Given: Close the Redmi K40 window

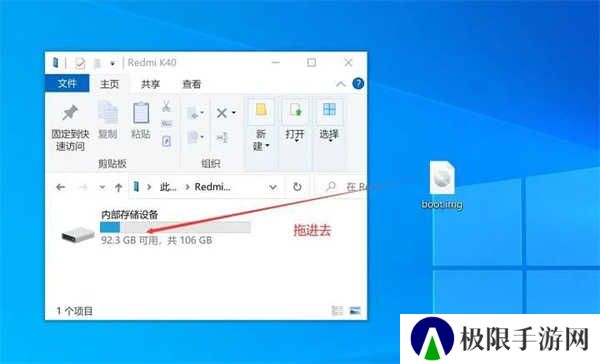Looking at the screenshot, I should click(348, 62).
